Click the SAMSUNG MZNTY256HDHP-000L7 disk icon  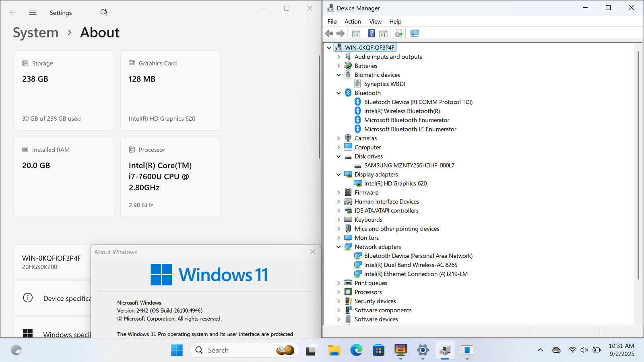[357, 166]
